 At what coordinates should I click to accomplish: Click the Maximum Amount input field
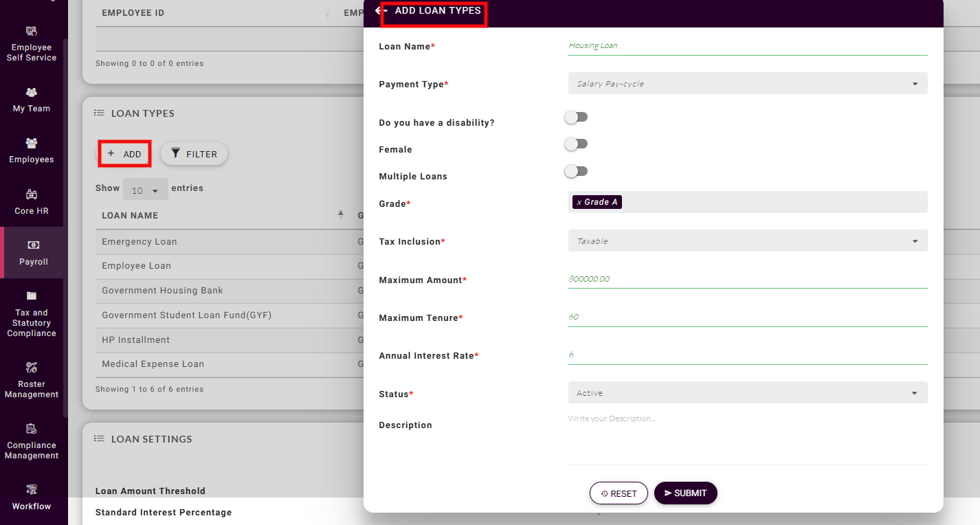[x=747, y=279]
